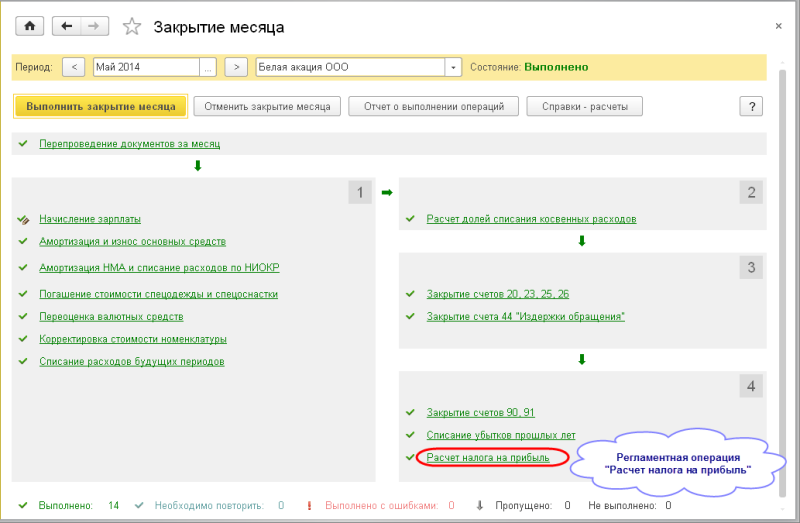The height and width of the screenshot is (523, 800).
Task: Click Расчет налога на прибыль link
Action: 487,458
